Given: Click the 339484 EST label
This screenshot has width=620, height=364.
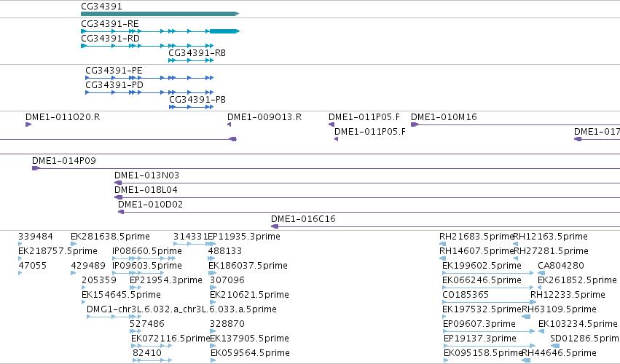Looking at the screenshot, I should click(36, 237).
